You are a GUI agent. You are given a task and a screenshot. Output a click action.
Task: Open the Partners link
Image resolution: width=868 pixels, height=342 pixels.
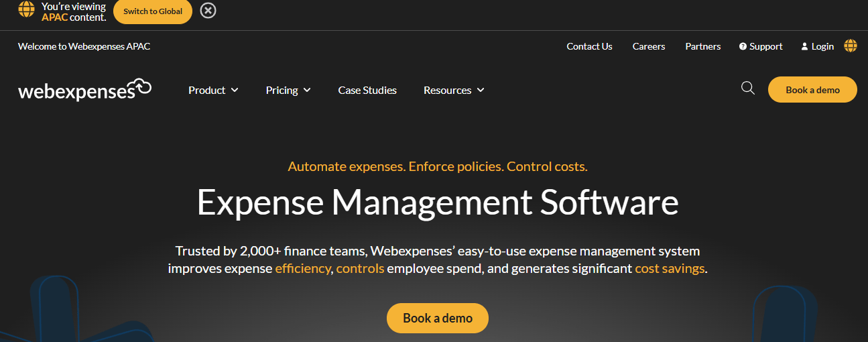pyautogui.click(x=702, y=46)
